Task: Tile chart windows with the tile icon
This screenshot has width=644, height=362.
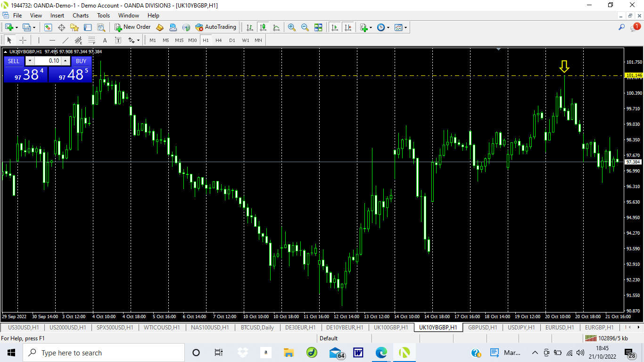Action: click(318, 27)
